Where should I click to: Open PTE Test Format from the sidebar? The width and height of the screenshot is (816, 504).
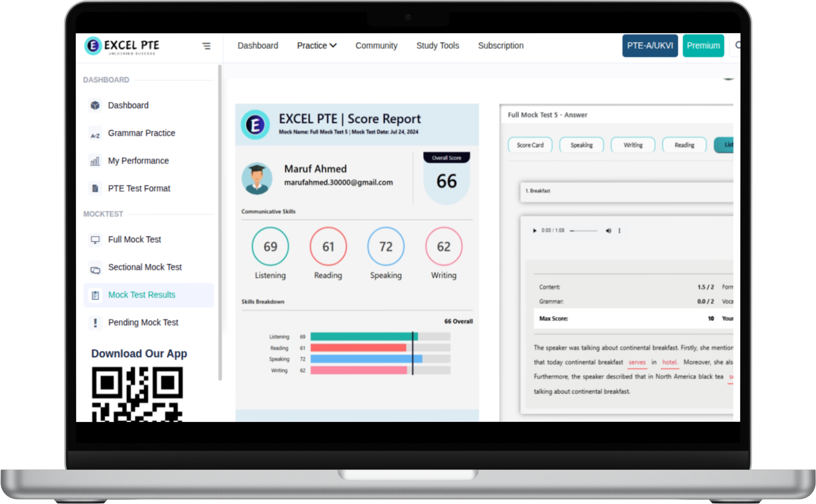point(139,189)
